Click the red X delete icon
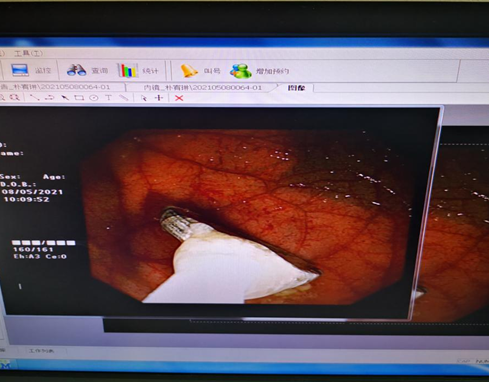The width and height of the screenshot is (489, 382). tap(179, 98)
